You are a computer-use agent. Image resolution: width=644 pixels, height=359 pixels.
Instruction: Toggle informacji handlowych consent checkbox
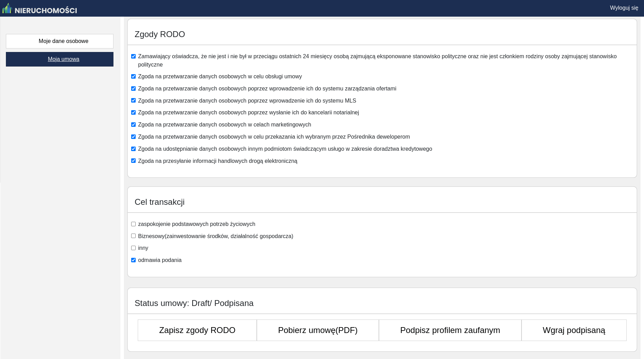133,161
